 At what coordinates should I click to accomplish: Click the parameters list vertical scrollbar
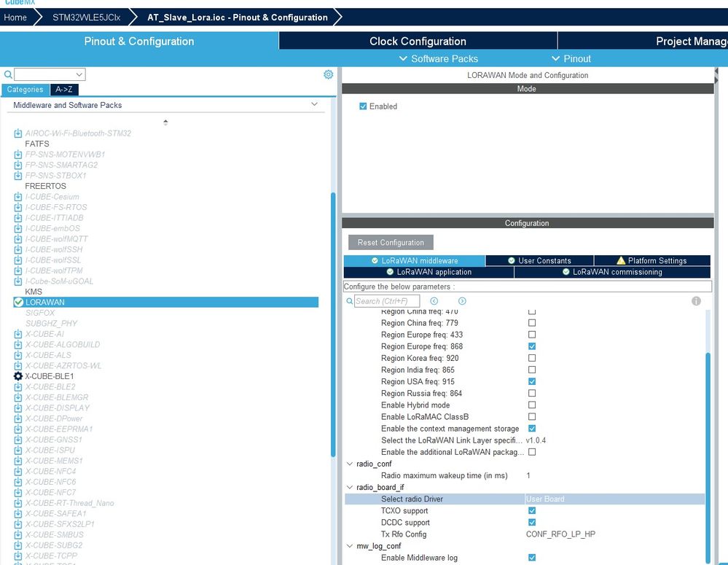[x=708, y=457]
